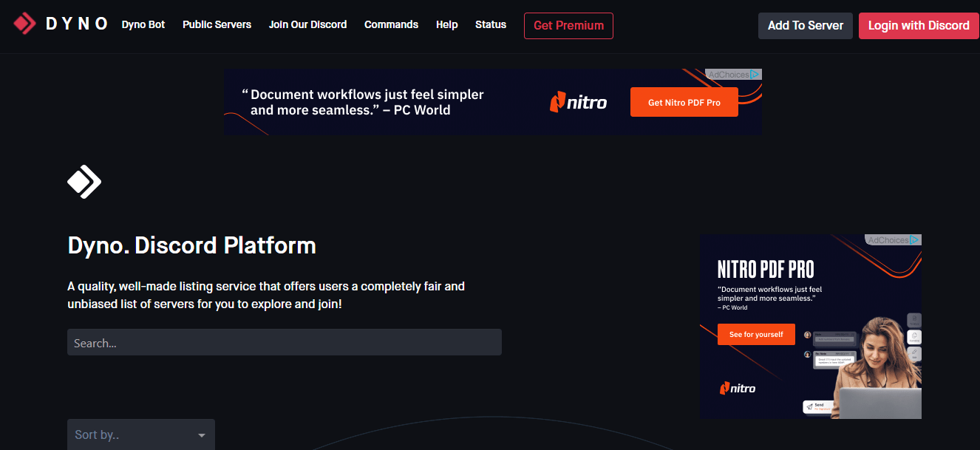Click the Nitro logo in banner ad
This screenshot has width=980, height=450.
point(578,102)
